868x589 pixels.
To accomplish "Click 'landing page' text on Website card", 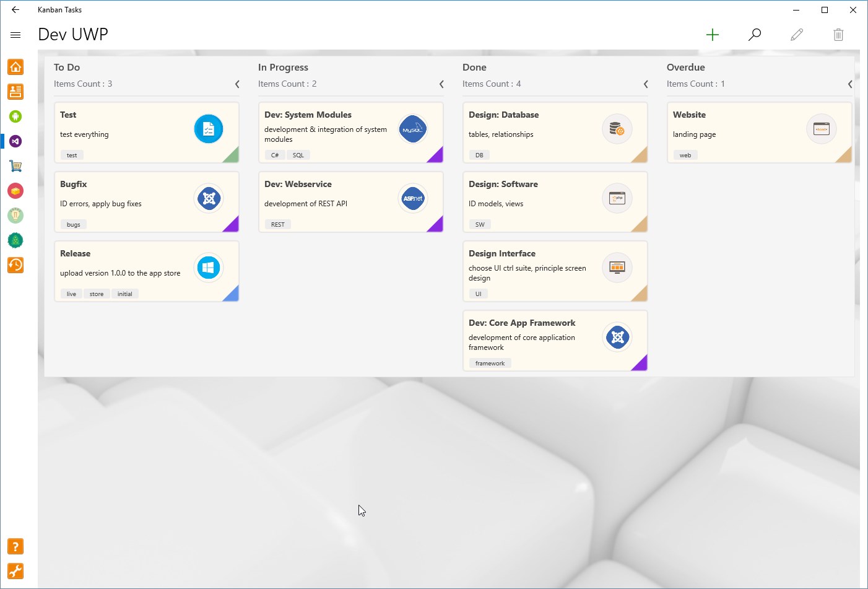I will (694, 134).
